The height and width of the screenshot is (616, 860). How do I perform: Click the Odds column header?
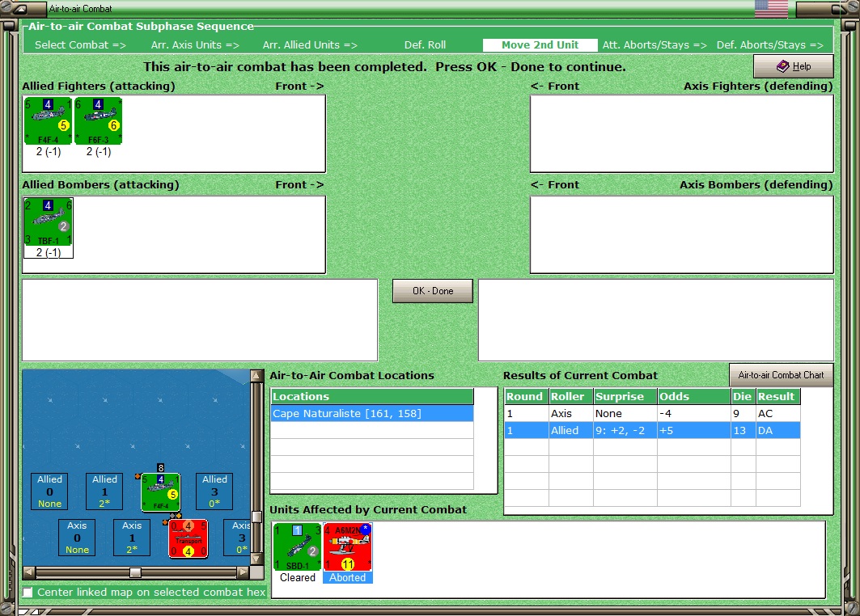694,396
